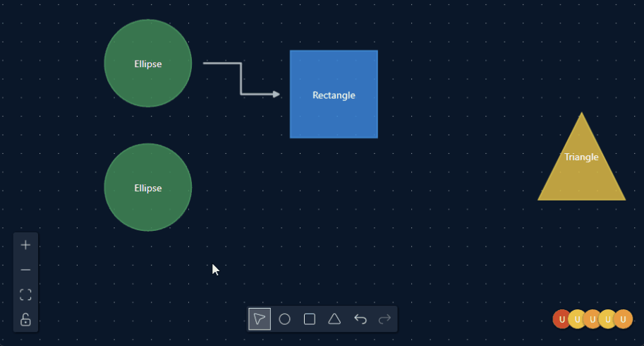
Task: Fit canvas to view
Action: [x=25, y=294]
